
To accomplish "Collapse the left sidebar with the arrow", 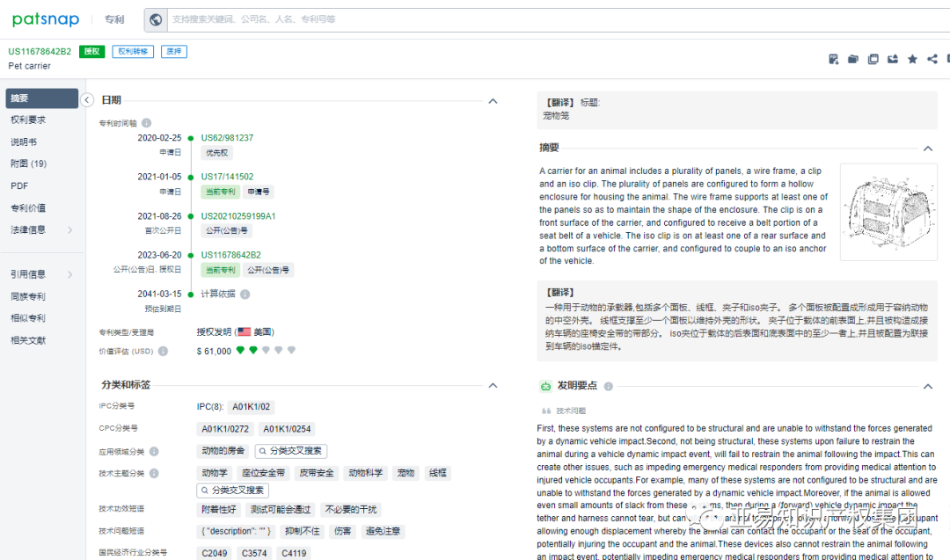I will point(87,98).
